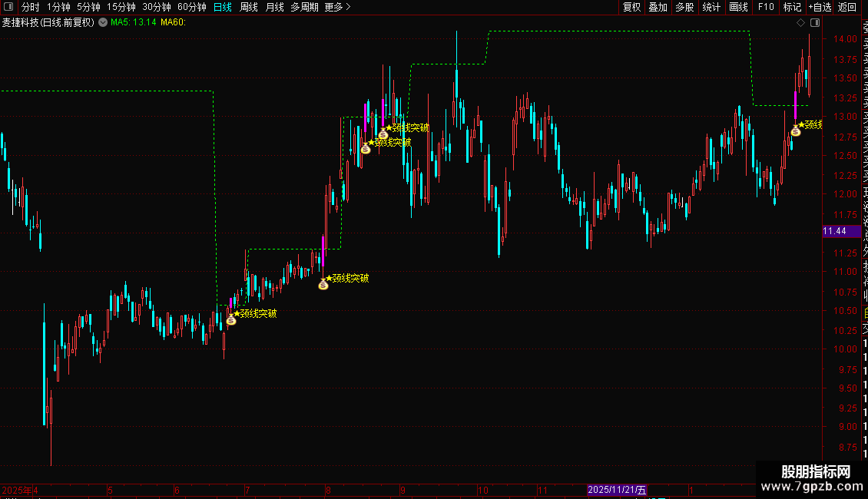Screen dimensions: 868x499
Task: Select the 1分钟 period tab
Action: (x=58, y=7)
